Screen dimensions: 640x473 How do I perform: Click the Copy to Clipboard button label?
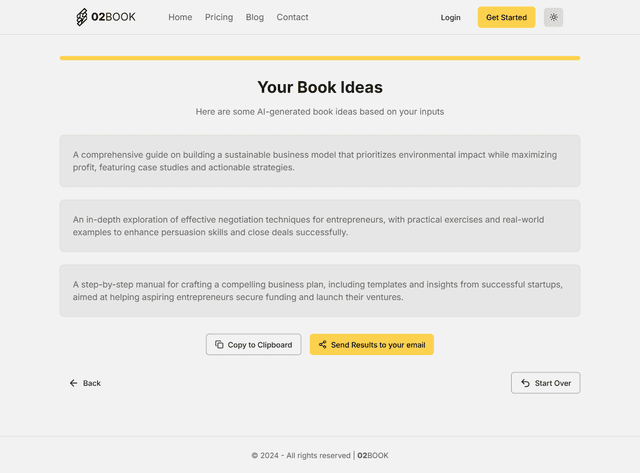click(x=260, y=345)
